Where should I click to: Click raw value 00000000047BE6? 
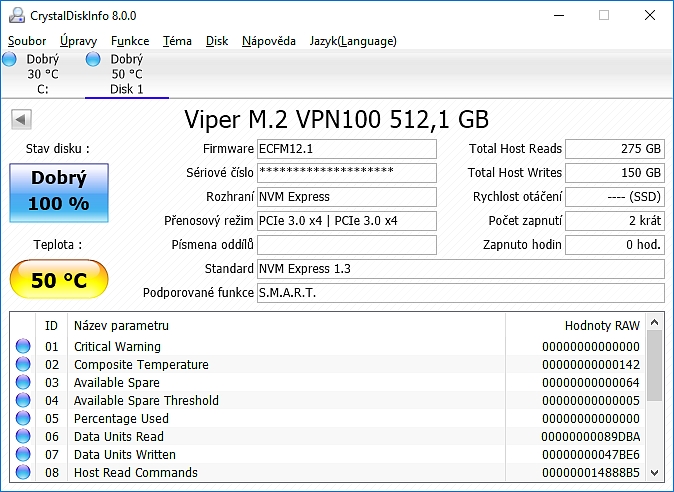(x=591, y=455)
